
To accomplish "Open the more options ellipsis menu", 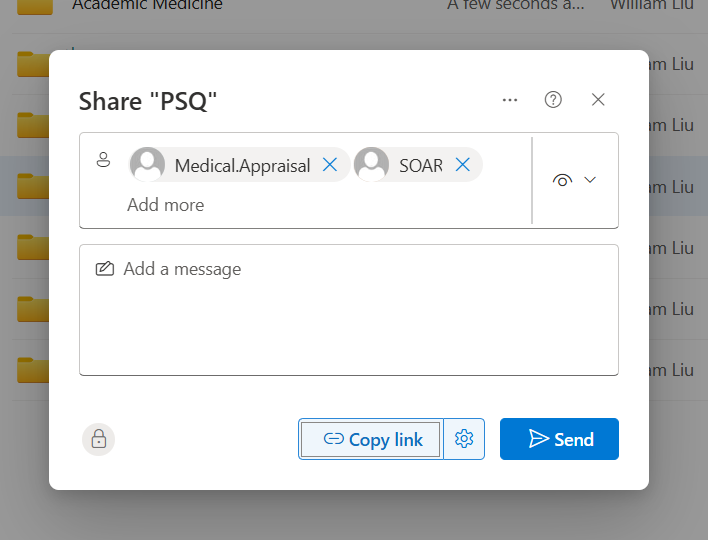I will click(x=510, y=100).
